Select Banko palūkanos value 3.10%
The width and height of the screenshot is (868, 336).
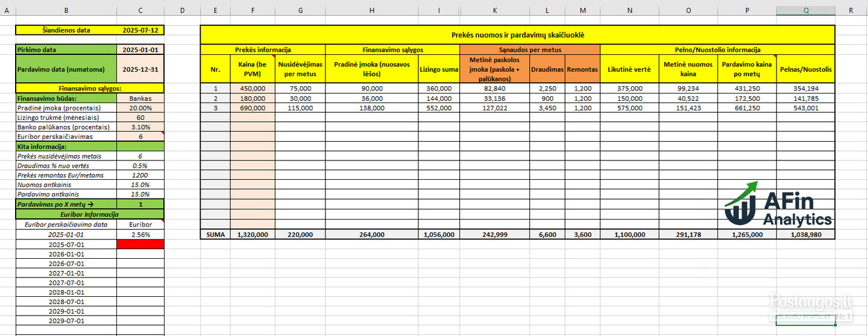(140, 127)
